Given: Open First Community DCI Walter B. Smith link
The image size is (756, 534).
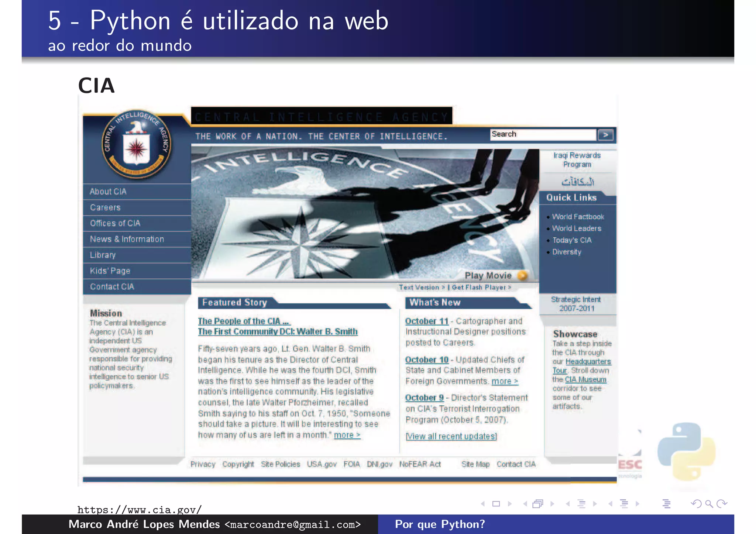Looking at the screenshot, I should (x=278, y=331).
